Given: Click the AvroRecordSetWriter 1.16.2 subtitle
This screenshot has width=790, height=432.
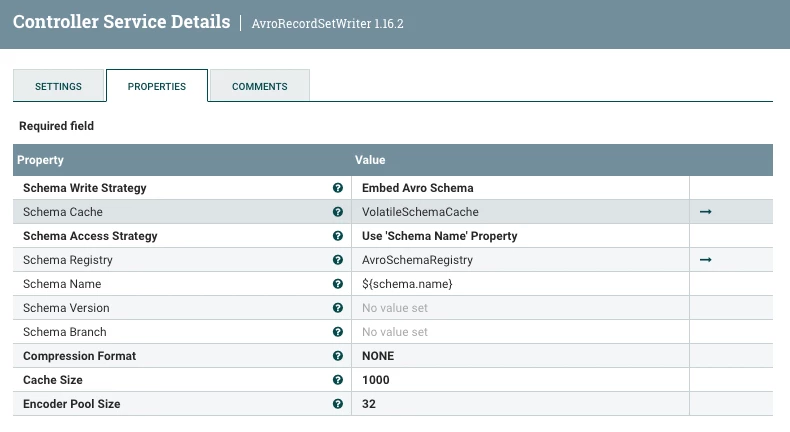Looking at the screenshot, I should tap(327, 24).
